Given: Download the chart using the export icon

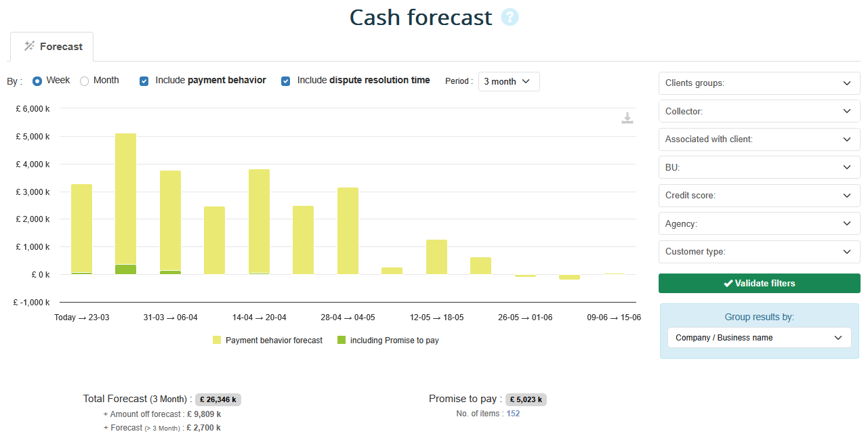Looking at the screenshot, I should (x=627, y=118).
